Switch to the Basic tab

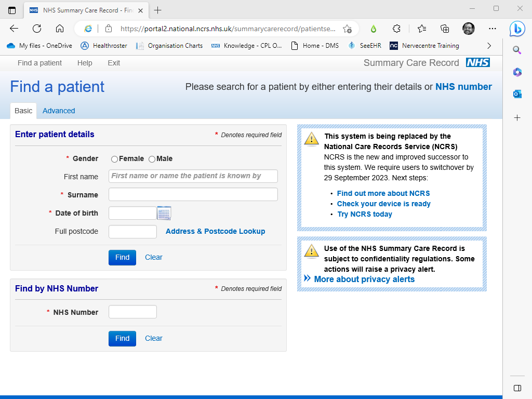[x=23, y=111]
